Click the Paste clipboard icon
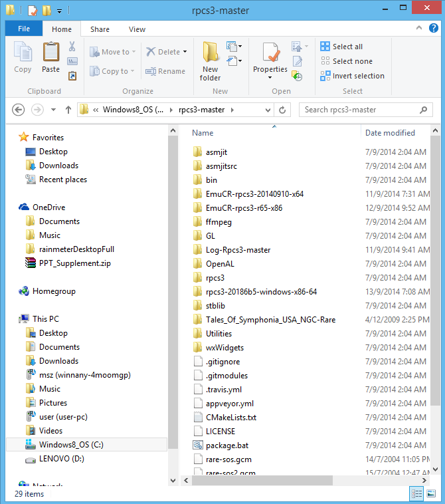445x504 pixels. pyautogui.click(x=51, y=52)
